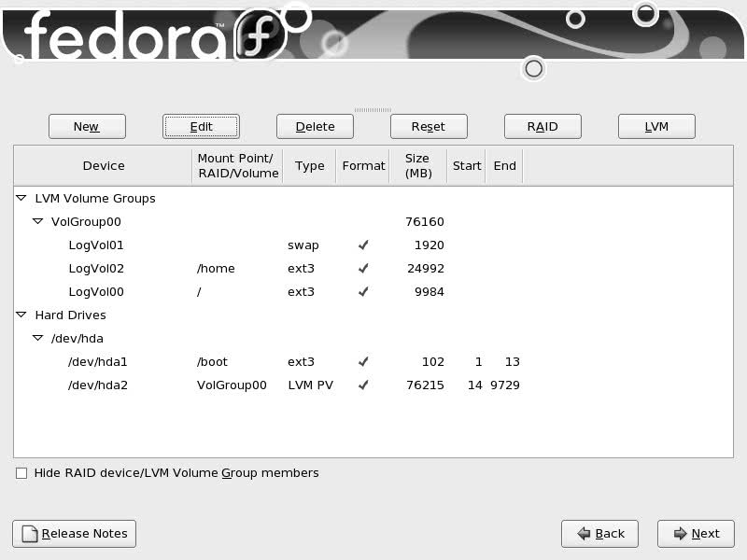Click the format checkmark for /dev/hda1
747x560 pixels.
(x=363, y=362)
